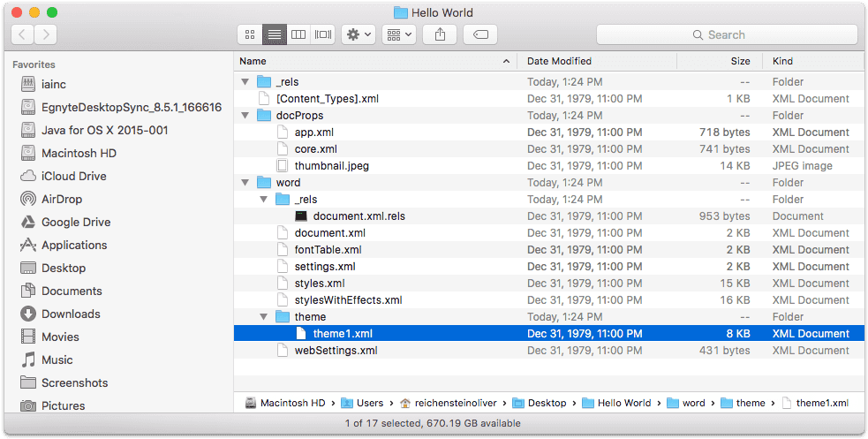This screenshot has height=439, width=868.
Task: Sort by the Name column header
Action: (375, 61)
